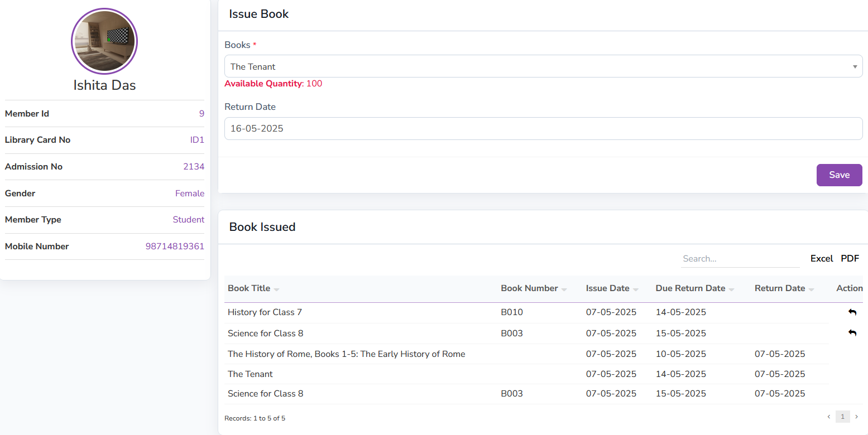The height and width of the screenshot is (435, 868).
Task: Click sort arrow beside table's Return Date header
Action: pyautogui.click(x=812, y=289)
